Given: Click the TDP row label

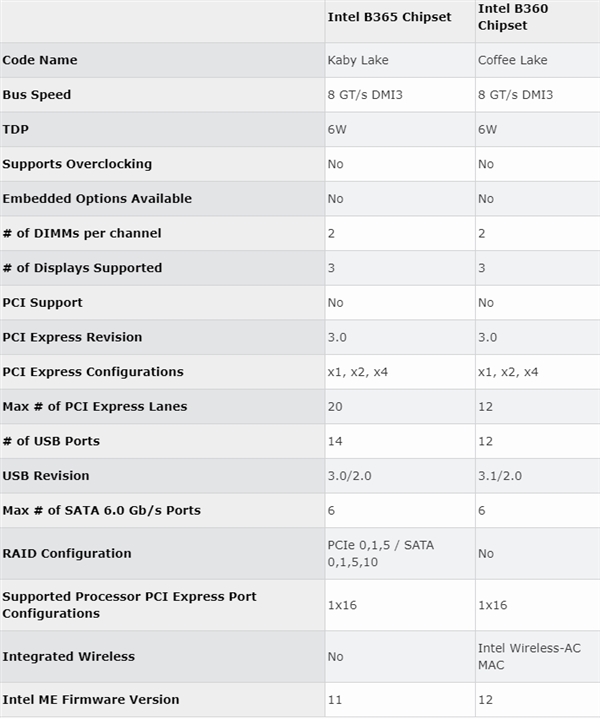Looking at the screenshot, I should pos(15,129).
